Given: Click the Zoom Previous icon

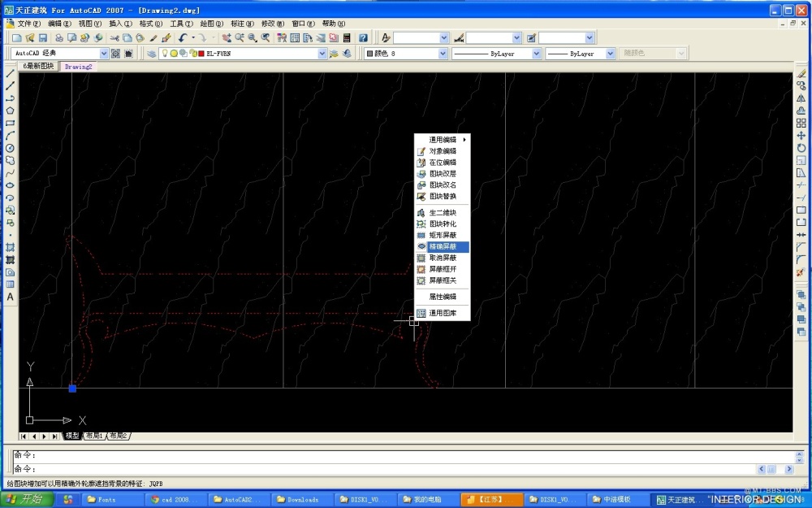Looking at the screenshot, I should click(266, 38).
